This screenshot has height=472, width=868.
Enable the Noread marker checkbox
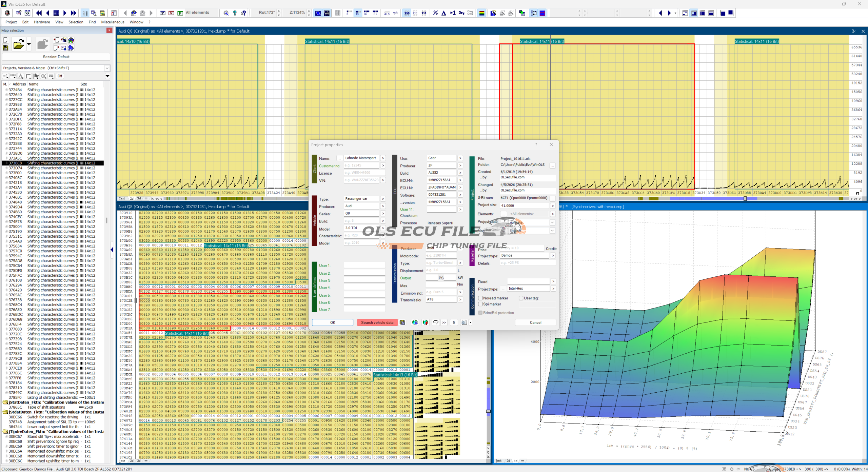[480, 298]
